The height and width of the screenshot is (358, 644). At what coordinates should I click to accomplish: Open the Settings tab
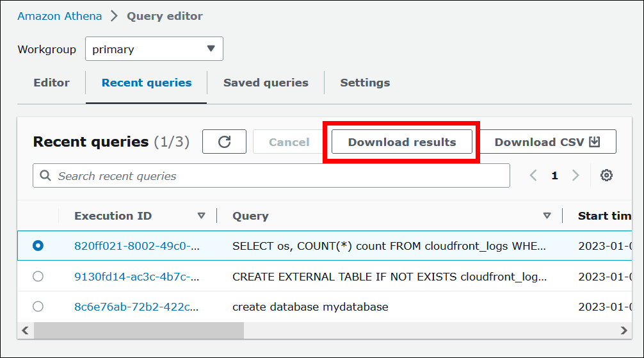click(365, 83)
